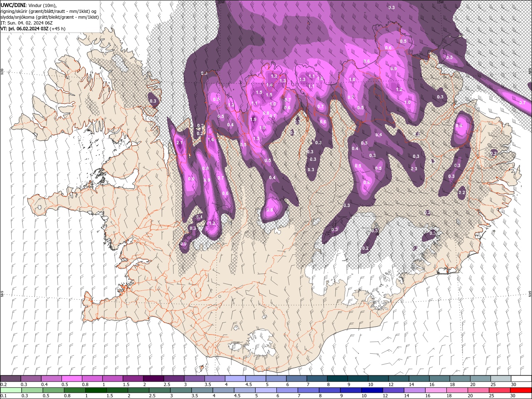Select the 'rigning/skúrir (grænt/blátt/rautt - mm/1klst)' line

[49, 11]
